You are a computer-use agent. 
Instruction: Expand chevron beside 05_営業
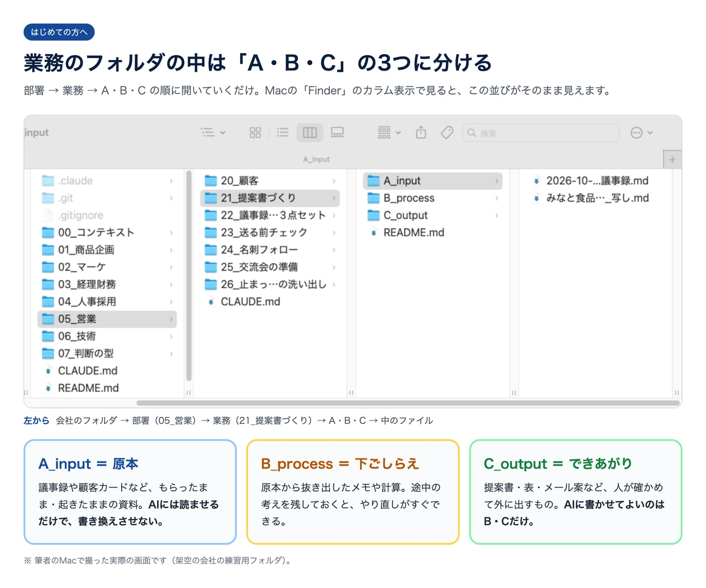[x=171, y=319]
